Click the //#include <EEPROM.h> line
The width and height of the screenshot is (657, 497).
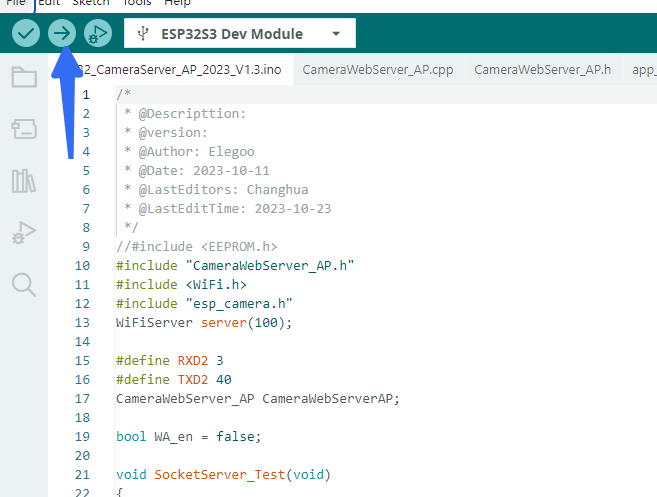pos(197,246)
